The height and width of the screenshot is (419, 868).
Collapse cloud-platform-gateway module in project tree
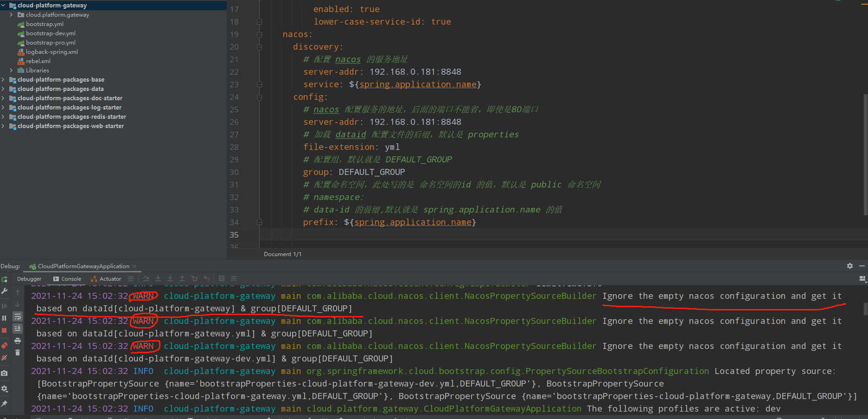3,6
